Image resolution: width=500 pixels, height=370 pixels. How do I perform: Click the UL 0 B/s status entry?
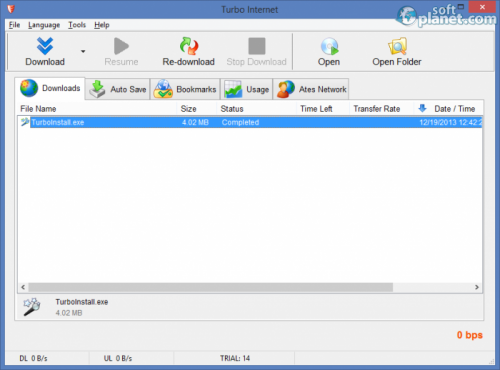click(118, 358)
